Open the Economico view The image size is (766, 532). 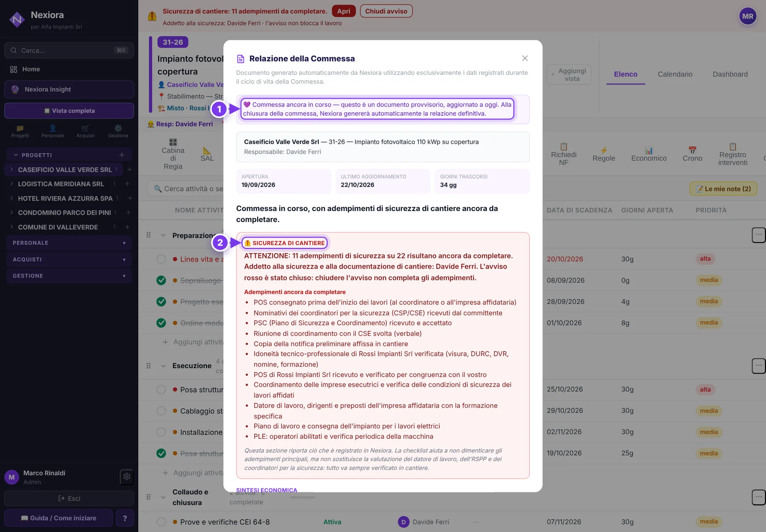649,154
